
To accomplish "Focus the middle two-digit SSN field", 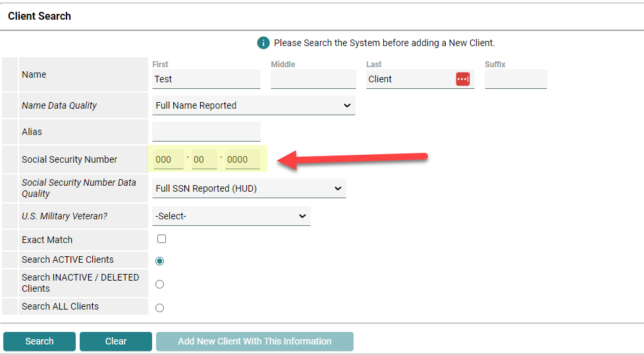I will coord(204,159).
